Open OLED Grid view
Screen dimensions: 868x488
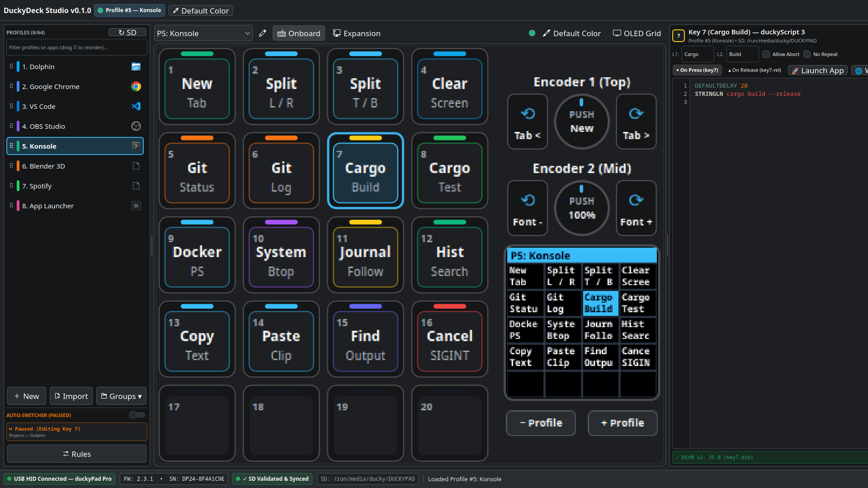click(637, 33)
